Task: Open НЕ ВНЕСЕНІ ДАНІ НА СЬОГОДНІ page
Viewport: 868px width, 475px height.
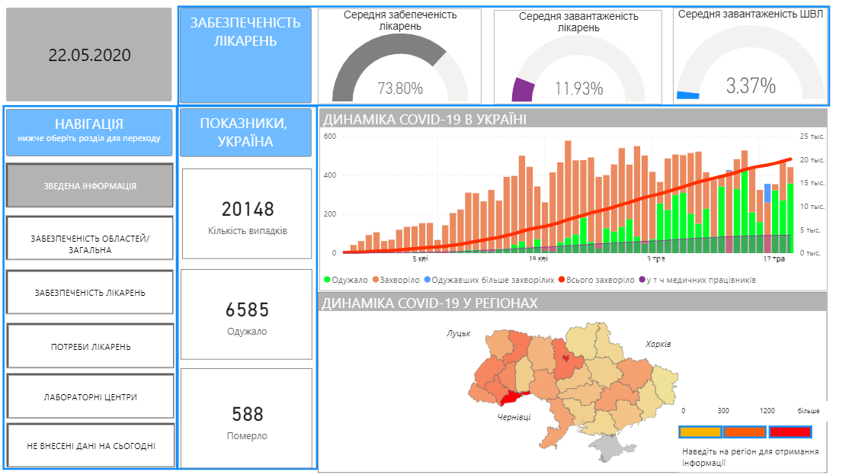Action: point(90,445)
